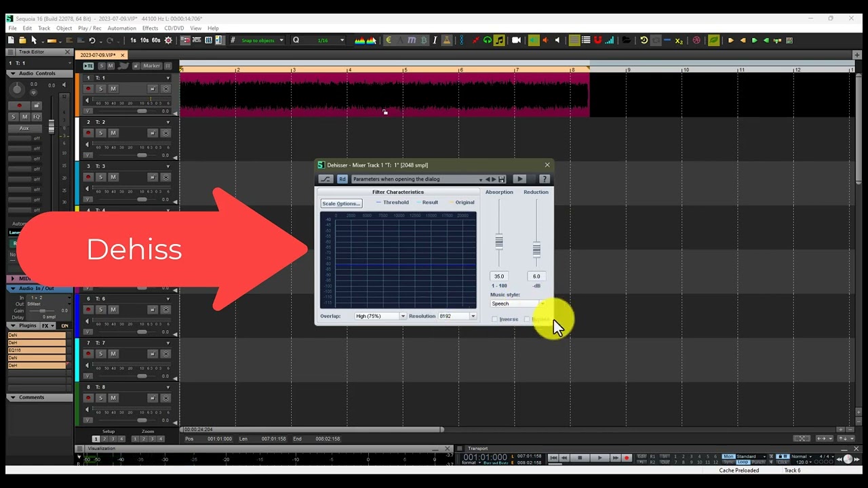The height and width of the screenshot is (488, 868).
Task: Click the orange flask icon in toolbar
Action: (448, 40)
